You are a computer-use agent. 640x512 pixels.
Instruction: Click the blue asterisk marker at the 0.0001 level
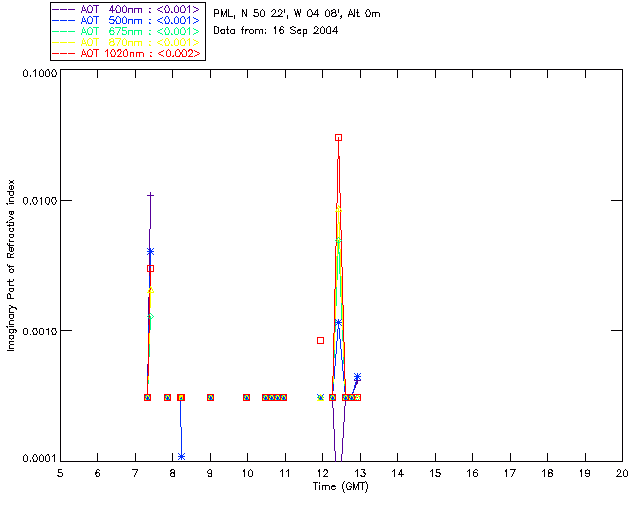(x=182, y=456)
